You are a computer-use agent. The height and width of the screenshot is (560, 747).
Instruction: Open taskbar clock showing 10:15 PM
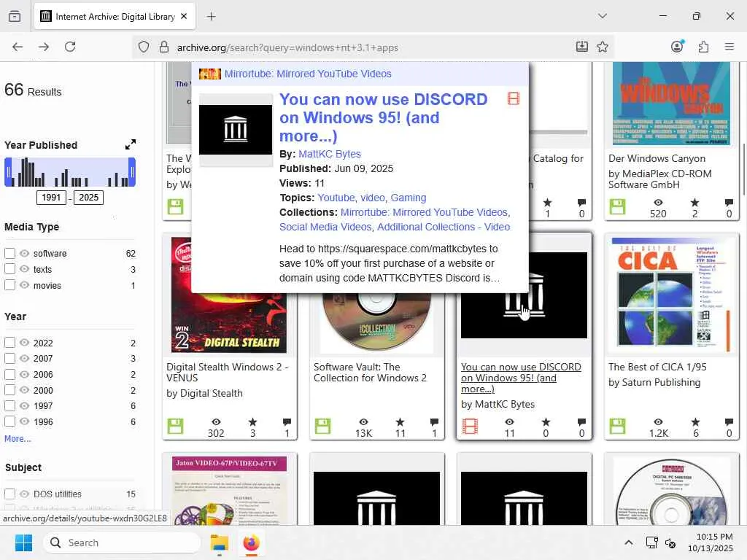point(711,542)
